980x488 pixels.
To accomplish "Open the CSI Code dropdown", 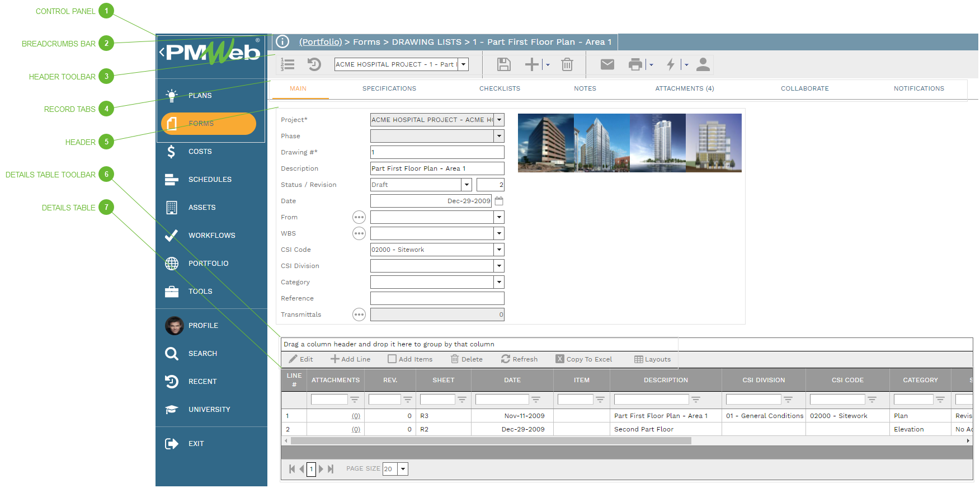I will coord(499,250).
